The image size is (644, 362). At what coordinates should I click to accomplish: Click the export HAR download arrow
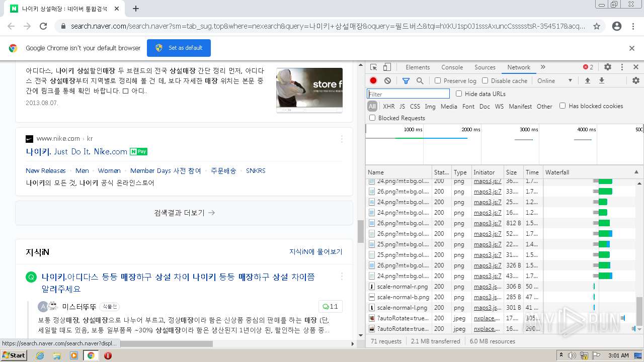pyautogui.click(x=601, y=80)
